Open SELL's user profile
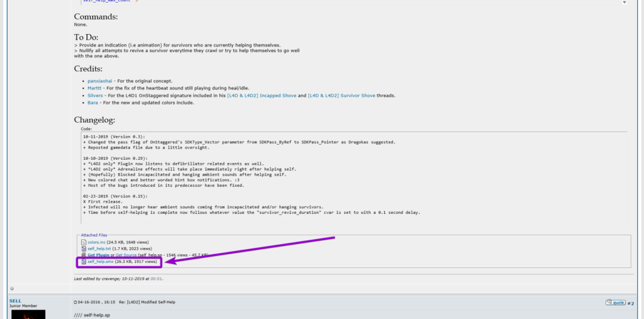Image resolution: width=644 pixels, height=319 pixels. pos(15,301)
